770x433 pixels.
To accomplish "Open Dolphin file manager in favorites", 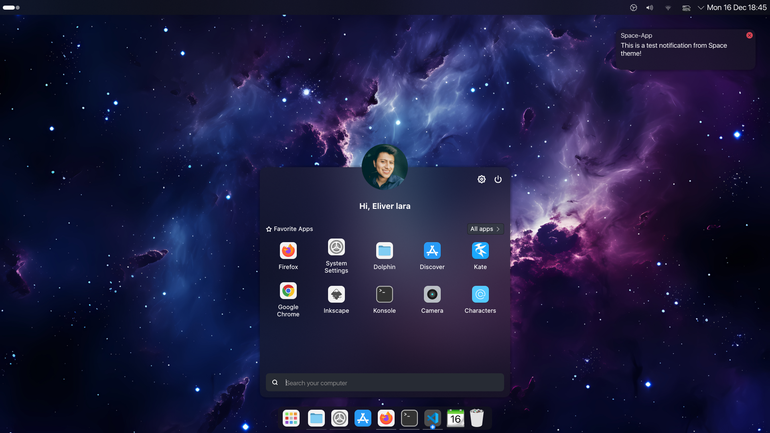I will point(384,255).
